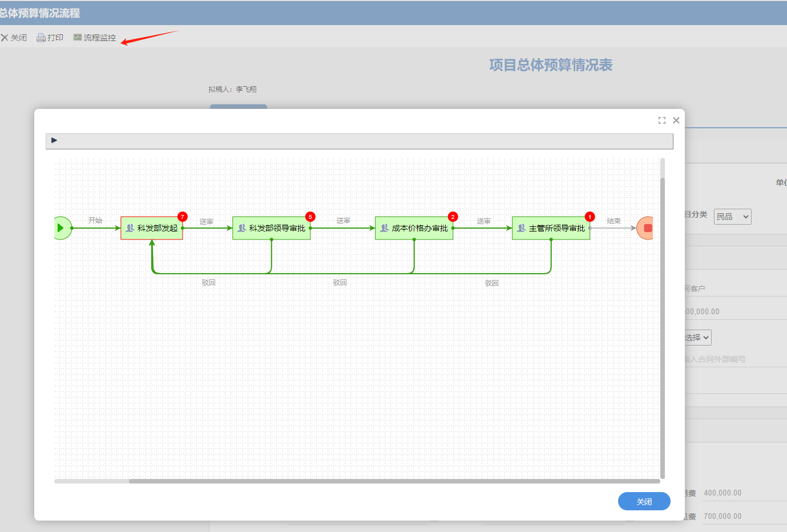Viewport: 787px width, 532px height.
Task: Click red badge 2 on 成本价格办审批
Action: coord(453,217)
